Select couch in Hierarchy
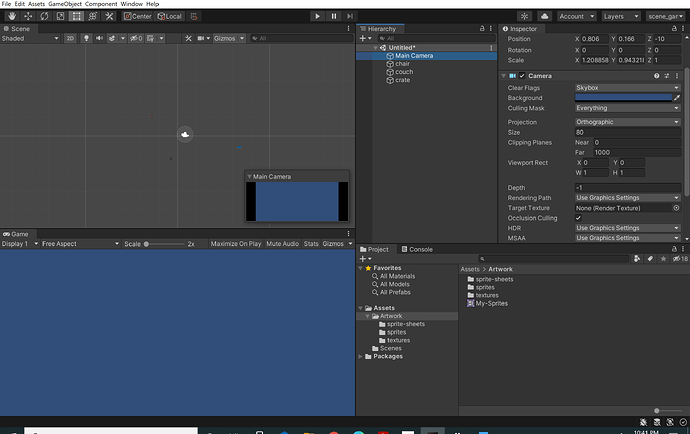Screen dimensions: 690x434 point(404,72)
